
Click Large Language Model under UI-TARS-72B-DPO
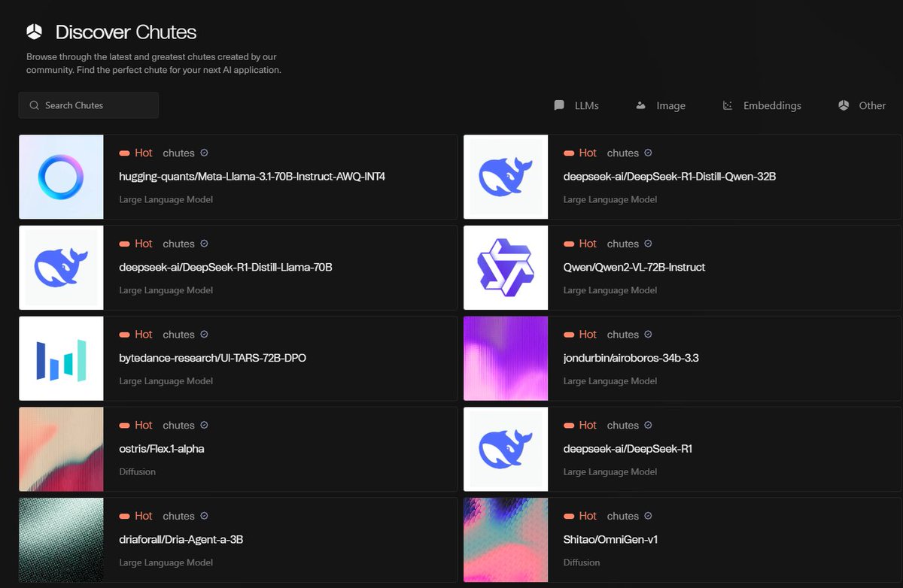[166, 381]
